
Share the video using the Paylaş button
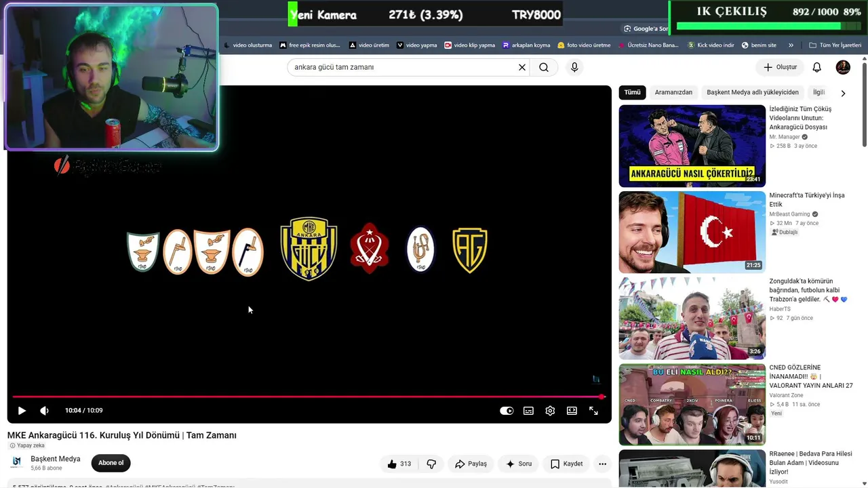click(x=471, y=464)
